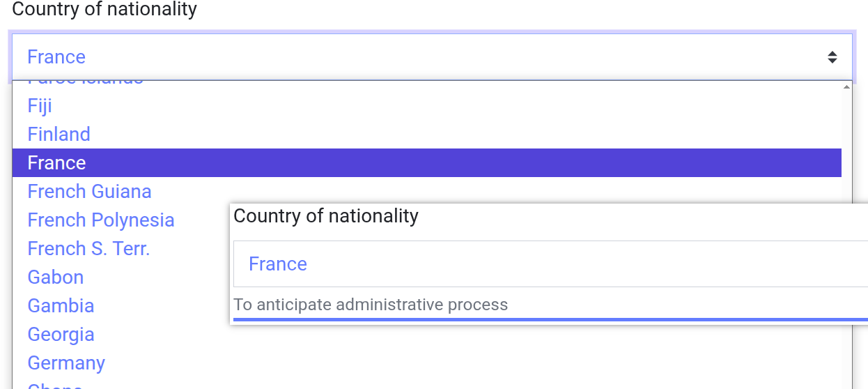Choose Georgia from the country list

tap(61, 335)
